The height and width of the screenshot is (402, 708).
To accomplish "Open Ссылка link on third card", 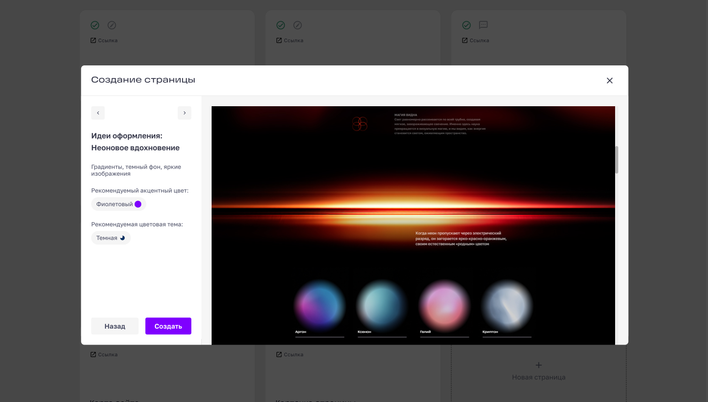I will coord(475,40).
